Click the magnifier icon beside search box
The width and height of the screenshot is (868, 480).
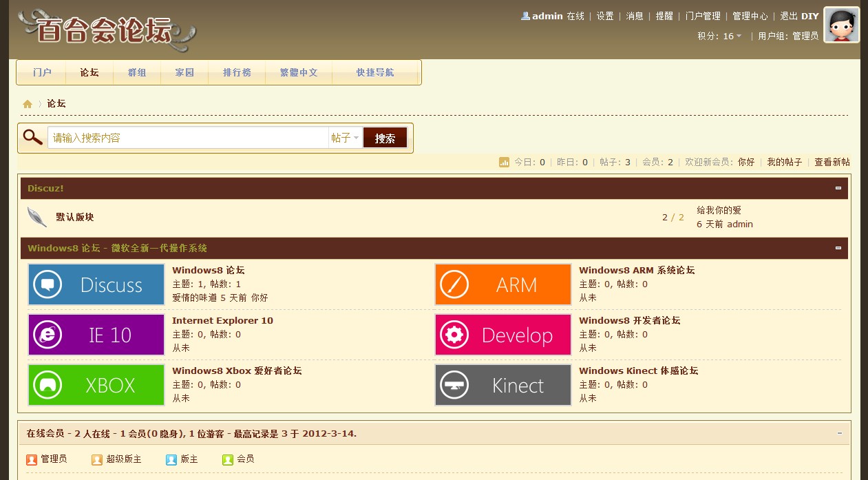[32, 137]
